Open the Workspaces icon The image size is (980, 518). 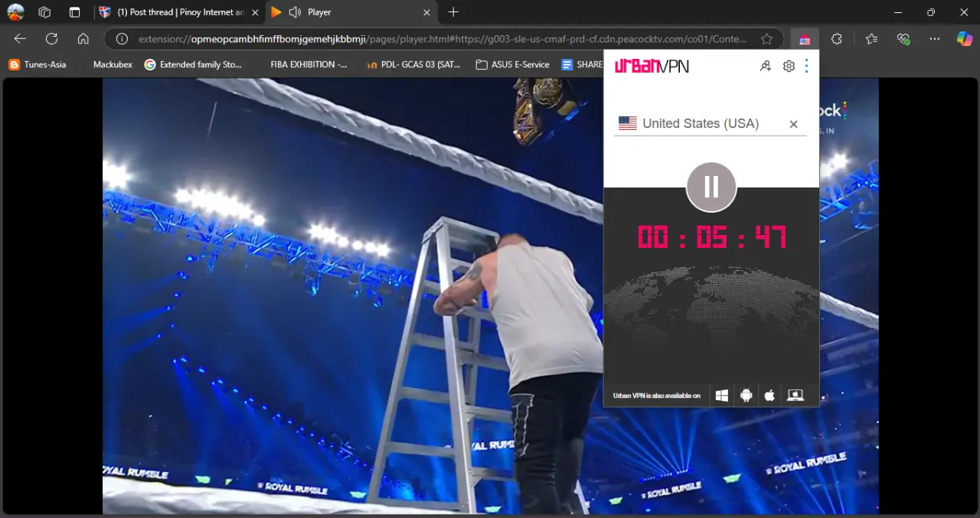pyautogui.click(x=44, y=12)
